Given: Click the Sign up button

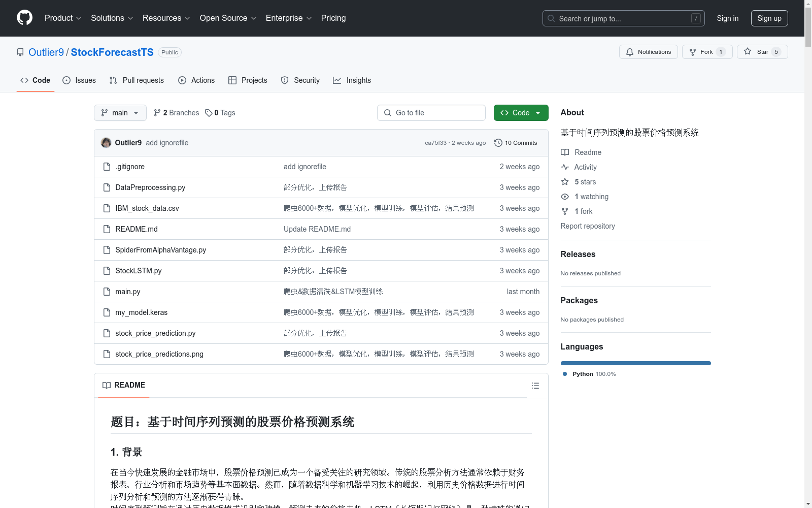Looking at the screenshot, I should [x=769, y=18].
